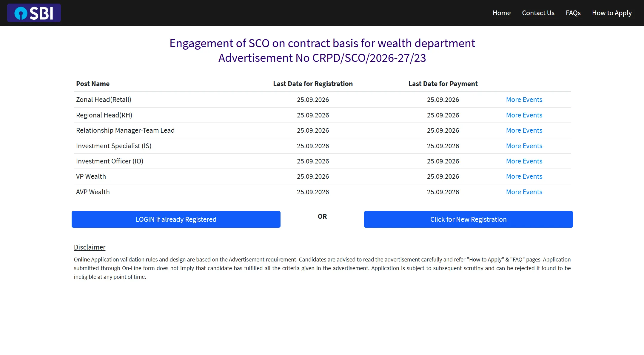
Task: Open More Events for AVP Wealth
Action: click(524, 192)
